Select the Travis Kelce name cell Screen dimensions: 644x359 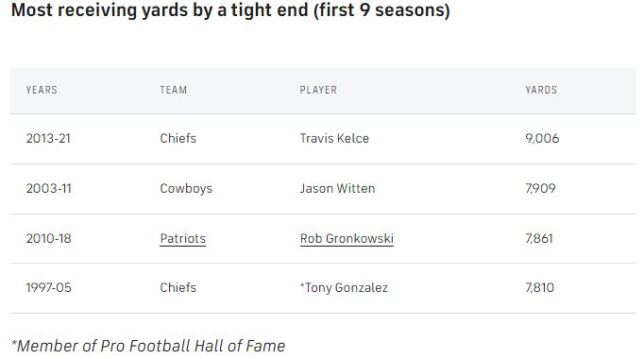click(334, 139)
